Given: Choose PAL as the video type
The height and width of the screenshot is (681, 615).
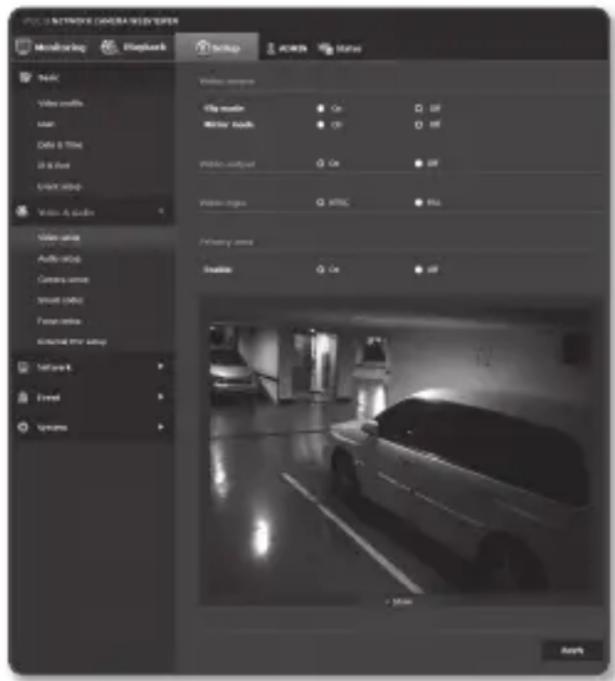Looking at the screenshot, I should point(419,202).
